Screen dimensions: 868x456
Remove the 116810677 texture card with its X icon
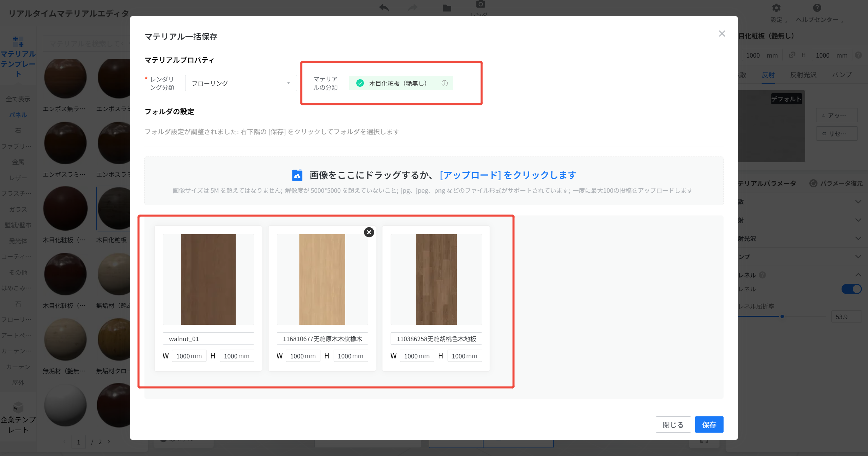(369, 232)
